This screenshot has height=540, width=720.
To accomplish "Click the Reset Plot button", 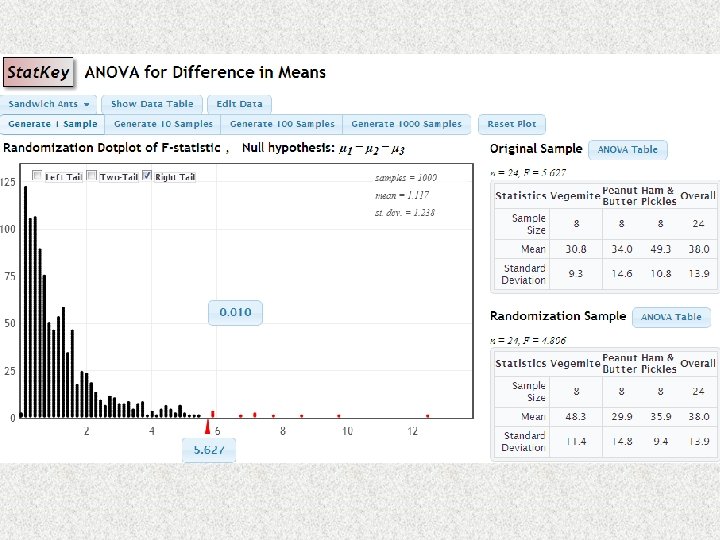I will pyautogui.click(x=512, y=124).
